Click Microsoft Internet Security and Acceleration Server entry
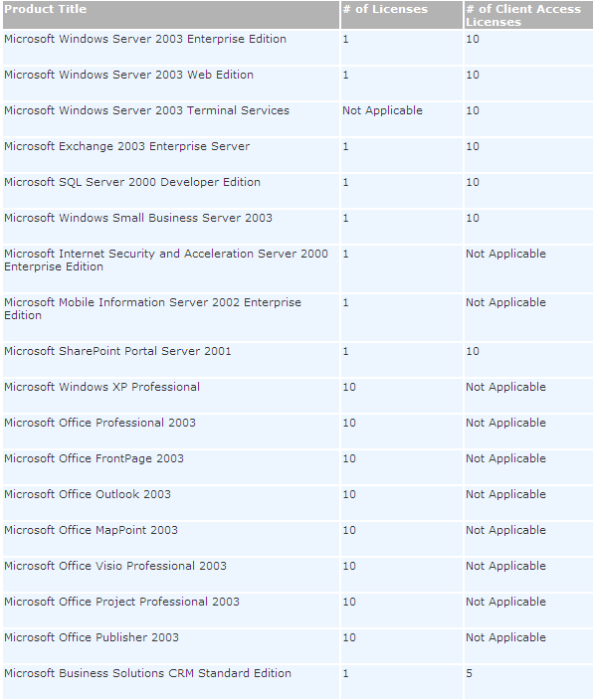 (x=166, y=260)
